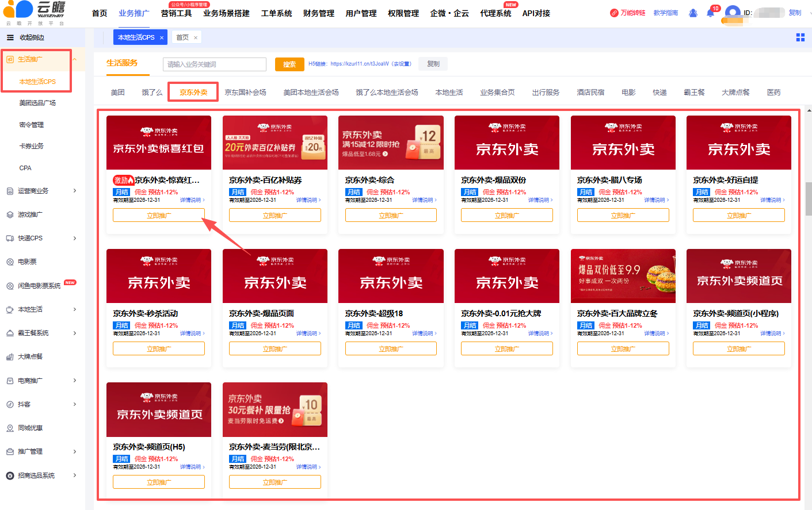The image size is (812, 510).
Task: Click the red 万能转链 link icon
Action: tap(614, 13)
